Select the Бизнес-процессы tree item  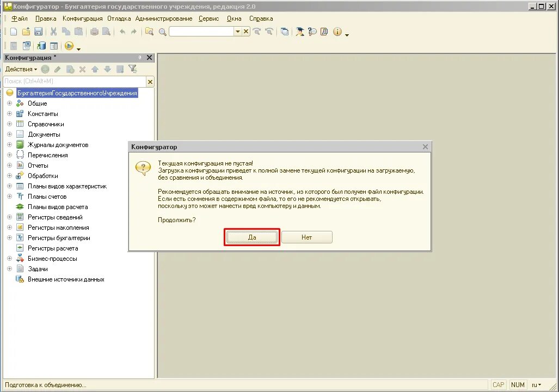pos(52,259)
